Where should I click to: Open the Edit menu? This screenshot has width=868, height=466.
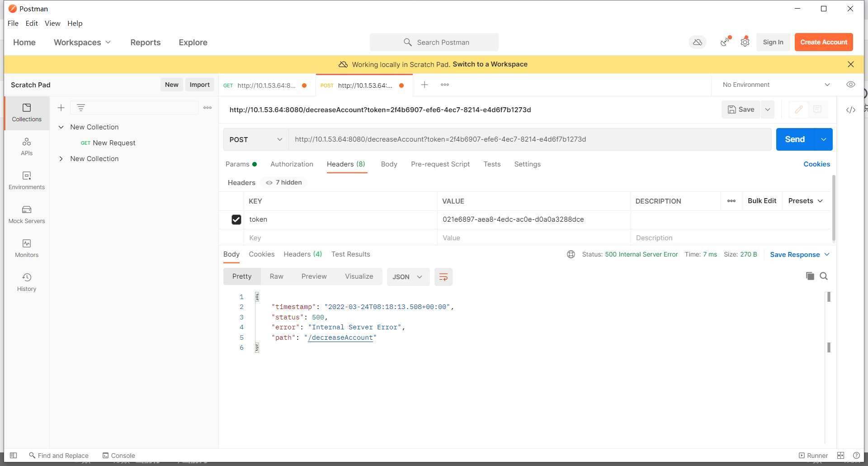pyautogui.click(x=32, y=23)
